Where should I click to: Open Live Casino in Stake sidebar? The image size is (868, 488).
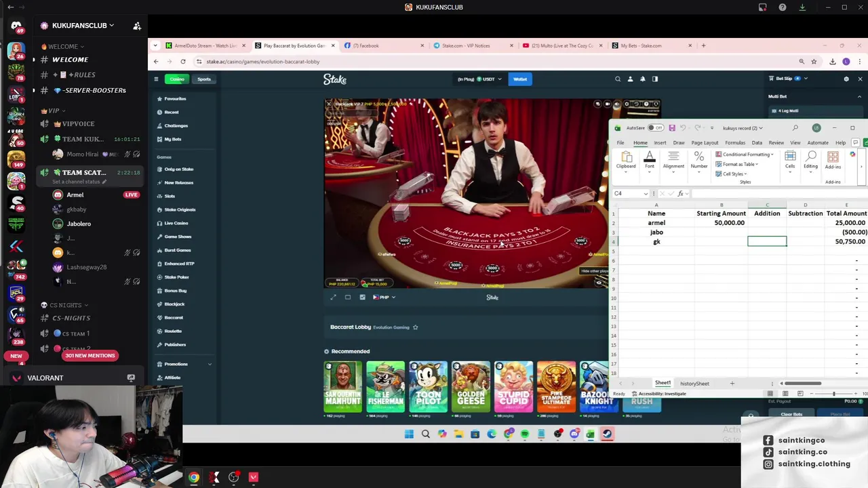point(176,224)
